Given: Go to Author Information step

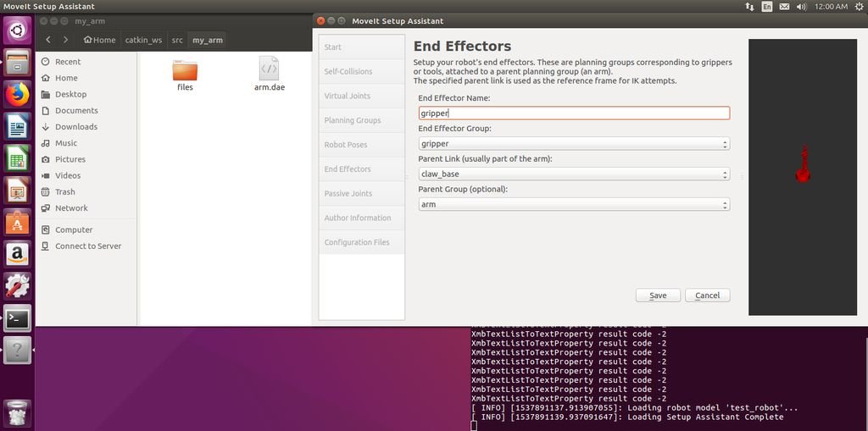Looking at the screenshot, I should [x=361, y=218].
